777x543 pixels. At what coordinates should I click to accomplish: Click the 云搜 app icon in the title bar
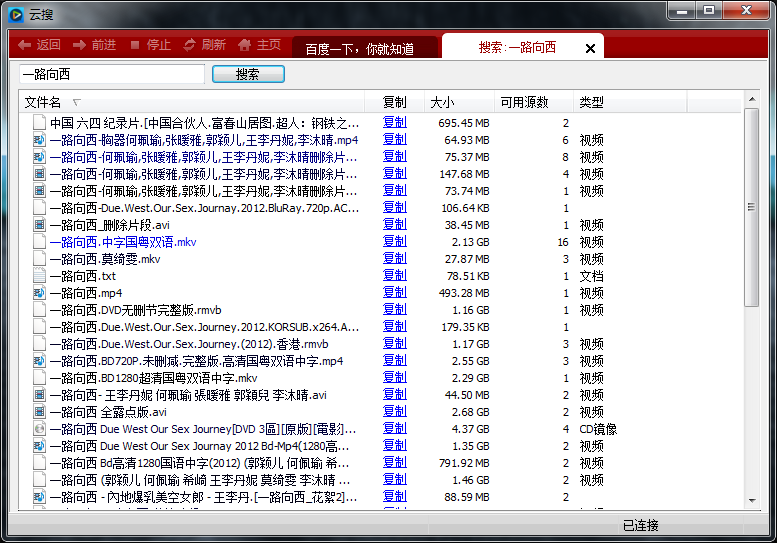click(16, 11)
